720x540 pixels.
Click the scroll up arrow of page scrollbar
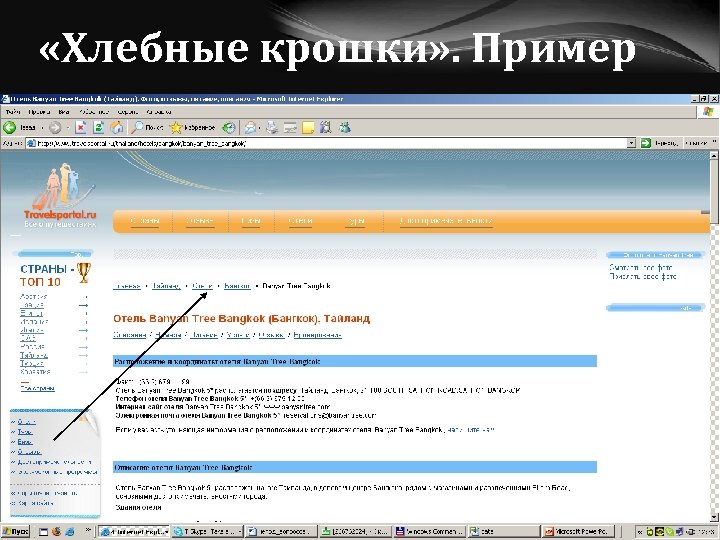[x=714, y=156]
